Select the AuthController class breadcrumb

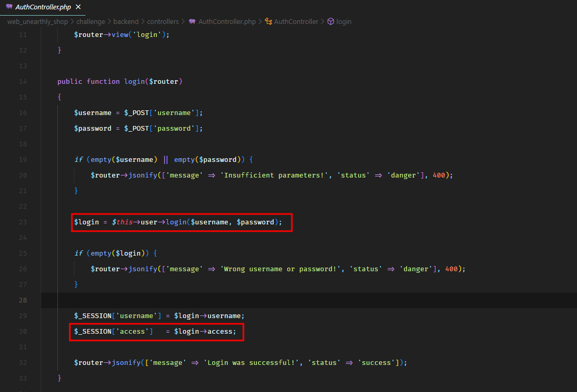tap(296, 21)
